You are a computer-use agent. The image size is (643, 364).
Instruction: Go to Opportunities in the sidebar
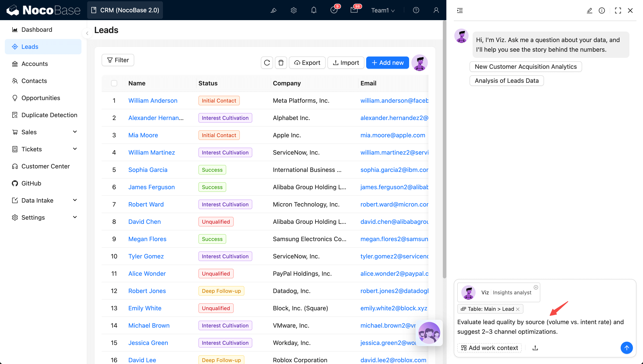tap(41, 98)
